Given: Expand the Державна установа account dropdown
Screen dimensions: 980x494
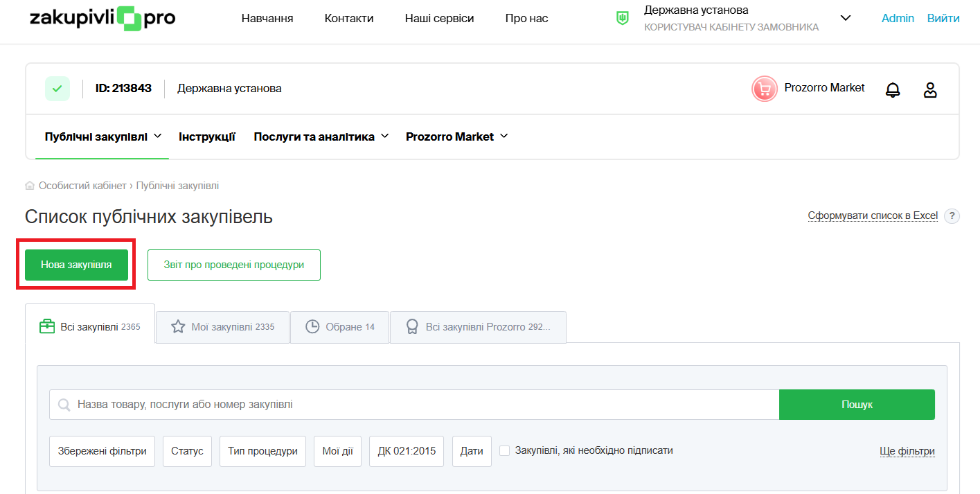Looking at the screenshot, I should (845, 19).
